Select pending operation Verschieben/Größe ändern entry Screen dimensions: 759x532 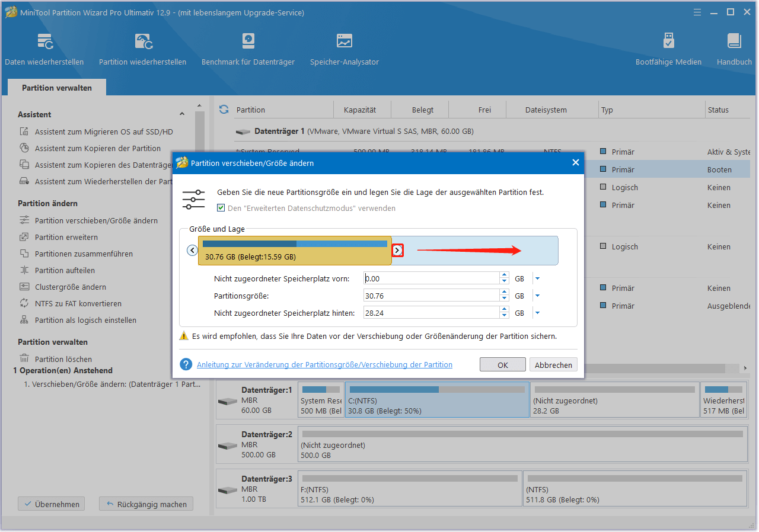(x=111, y=384)
